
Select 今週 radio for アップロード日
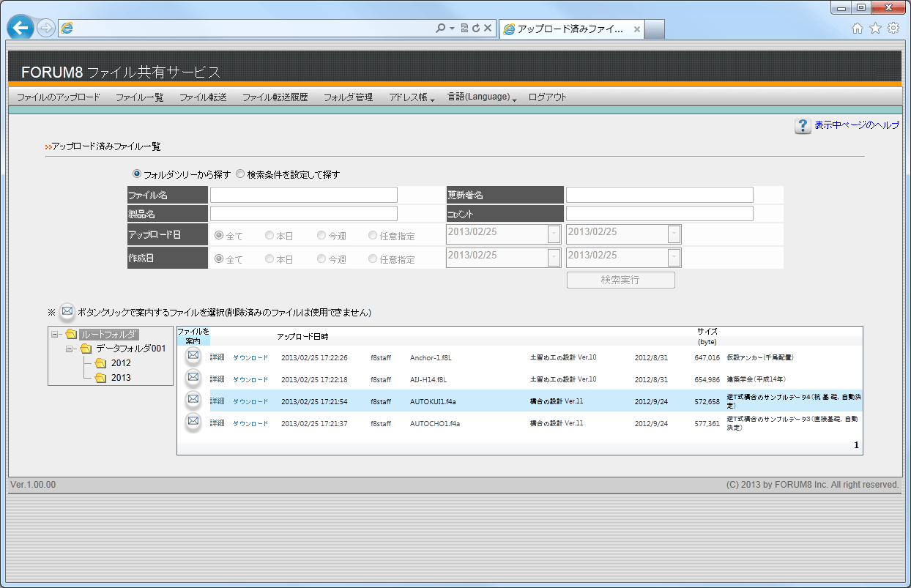321,236
